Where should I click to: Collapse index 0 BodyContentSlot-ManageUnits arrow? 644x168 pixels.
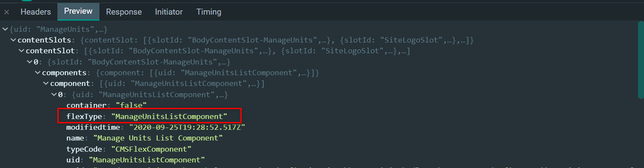pos(30,62)
